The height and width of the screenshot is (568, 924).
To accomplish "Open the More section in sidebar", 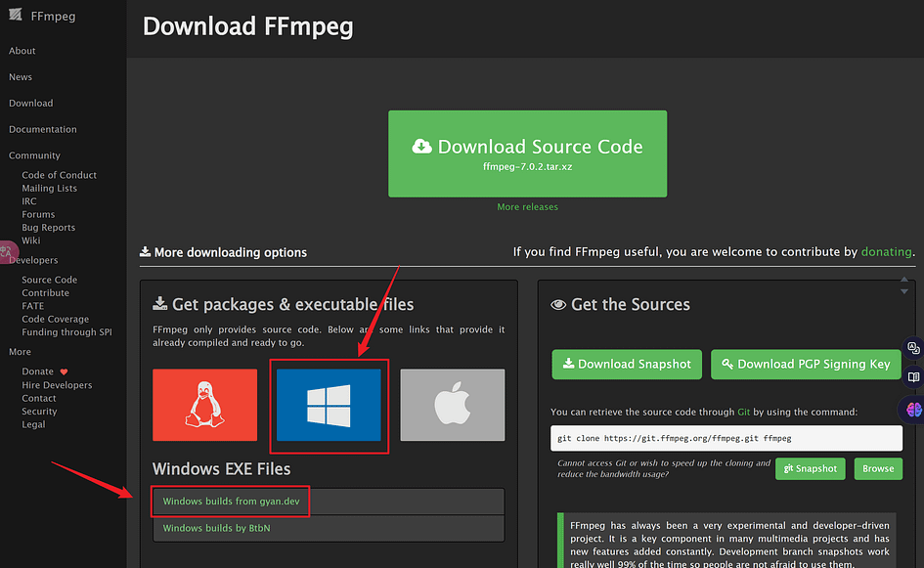I will click(x=20, y=352).
